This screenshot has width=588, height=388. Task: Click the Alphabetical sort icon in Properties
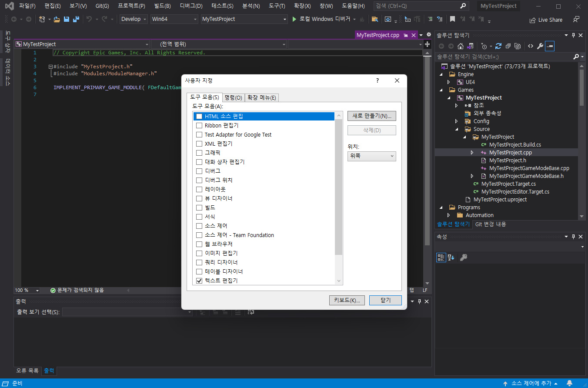[x=451, y=258]
